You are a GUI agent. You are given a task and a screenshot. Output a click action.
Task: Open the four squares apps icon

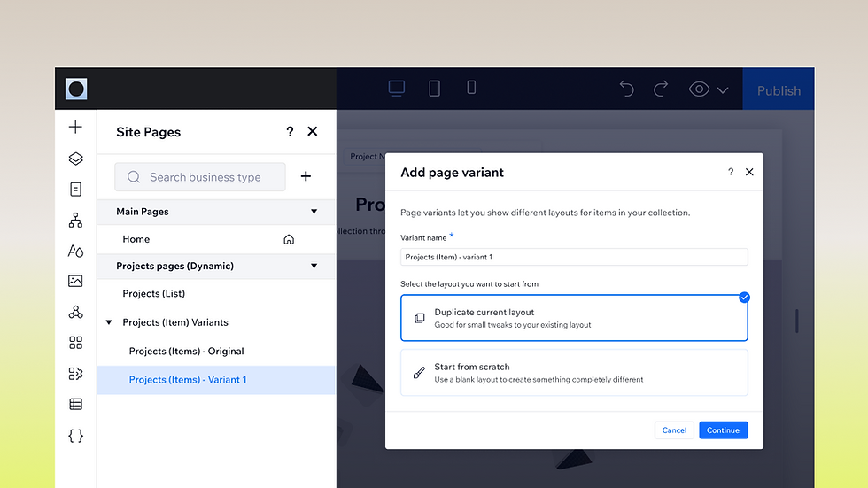(75, 343)
